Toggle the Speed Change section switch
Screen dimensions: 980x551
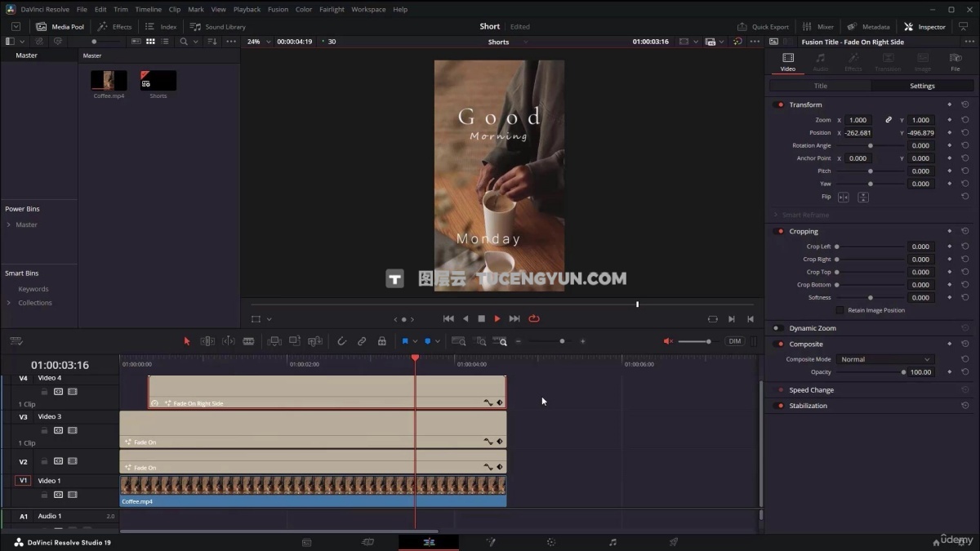(x=778, y=390)
